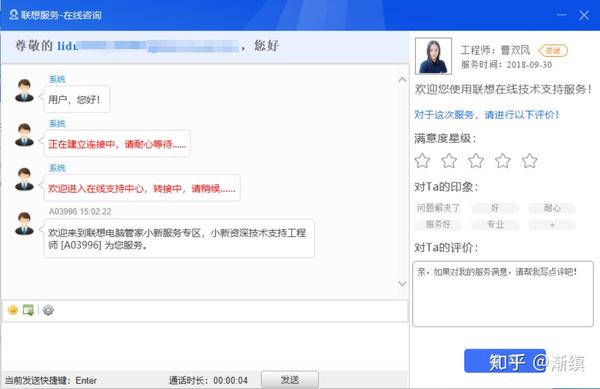This screenshot has height=389, width=600.
Task: Close the online consultation window
Action: click(x=584, y=15)
